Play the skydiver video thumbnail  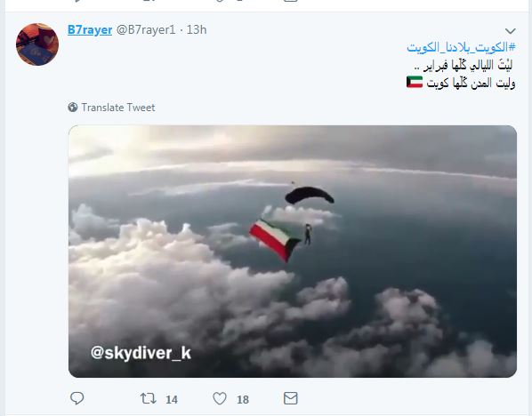tap(293, 252)
